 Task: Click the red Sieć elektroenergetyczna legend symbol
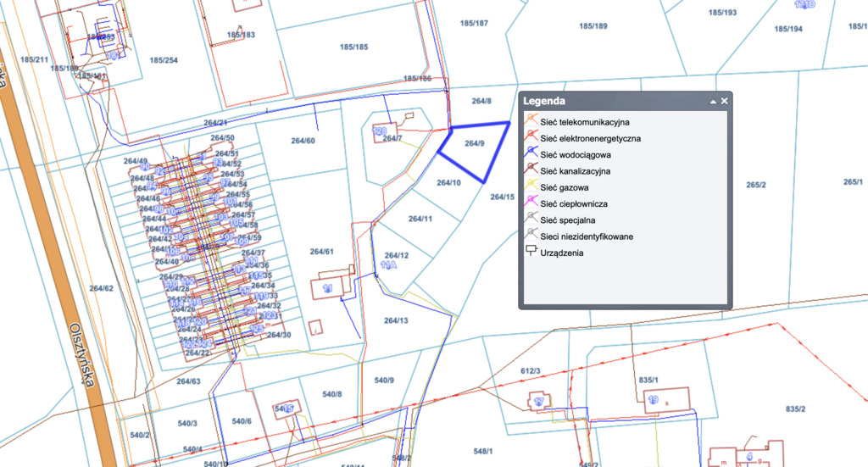point(531,138)
